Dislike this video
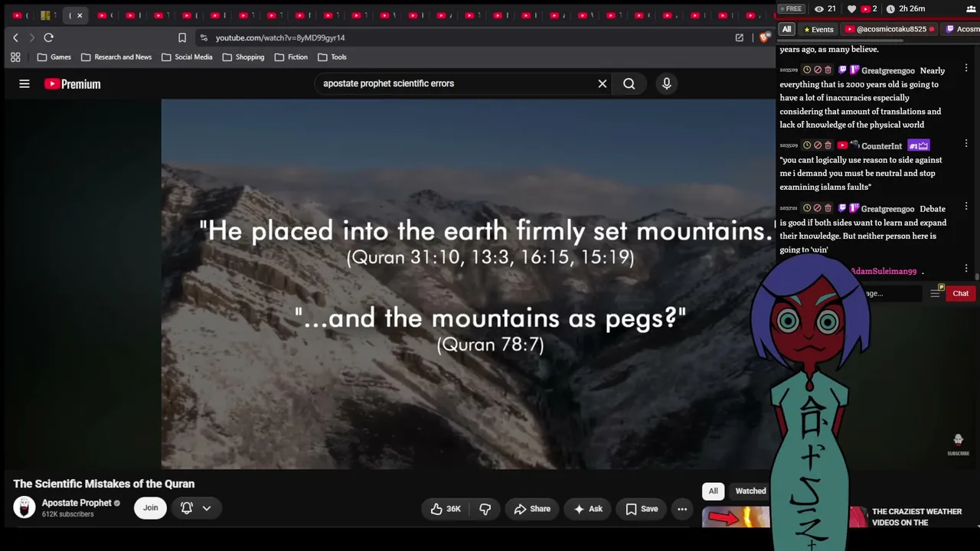 485,509
